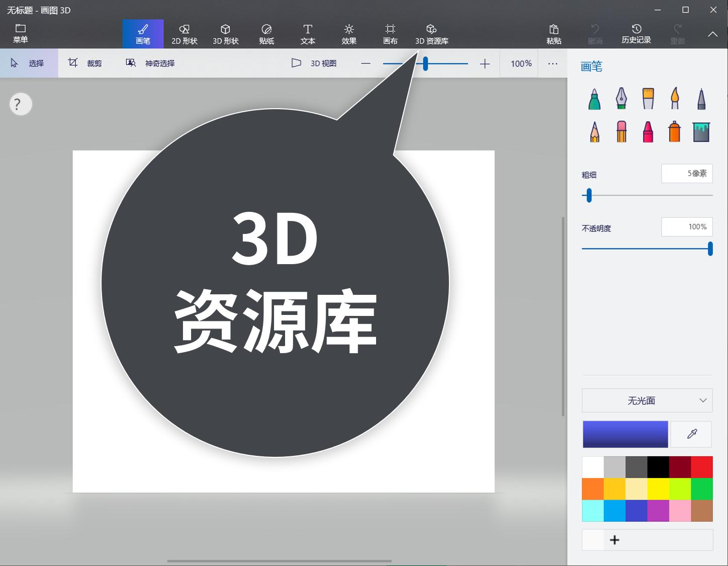The height and width of the screenshot is (566, 728).
Task: Switch to the 效果 effects tab
Action: coord(349,33)
